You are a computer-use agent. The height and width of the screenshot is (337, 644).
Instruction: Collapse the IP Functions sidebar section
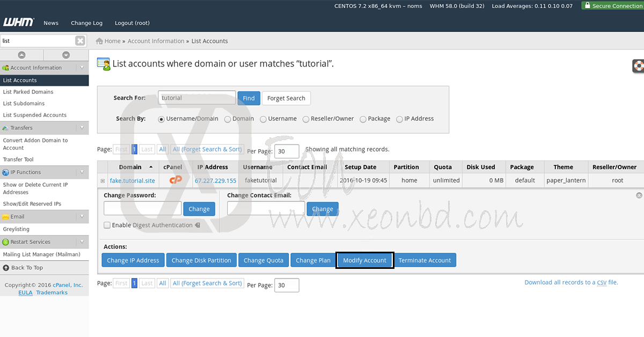[82, 172]
